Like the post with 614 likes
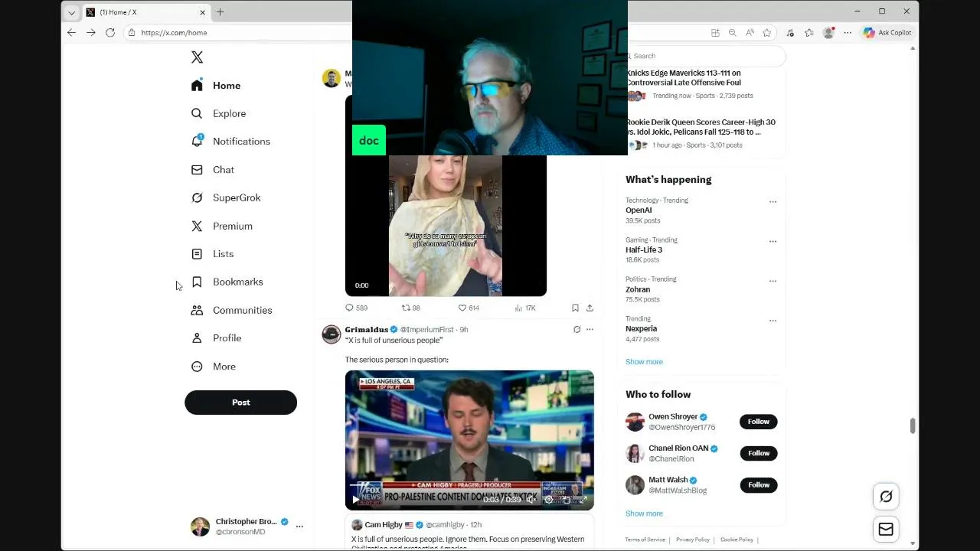The width and height of the screenshot is (980, 551). click(x=469, y=308)
